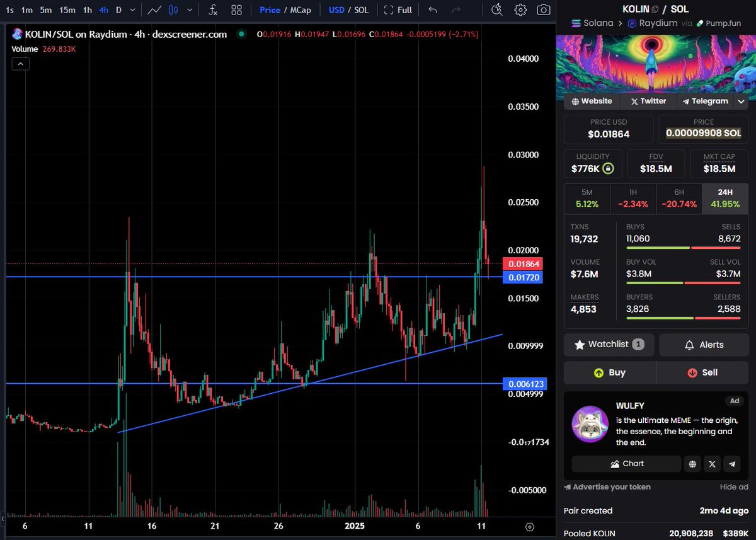The image size is (756, 540).
Task: Select the 24H stats tab
Action: pos(725,198)
